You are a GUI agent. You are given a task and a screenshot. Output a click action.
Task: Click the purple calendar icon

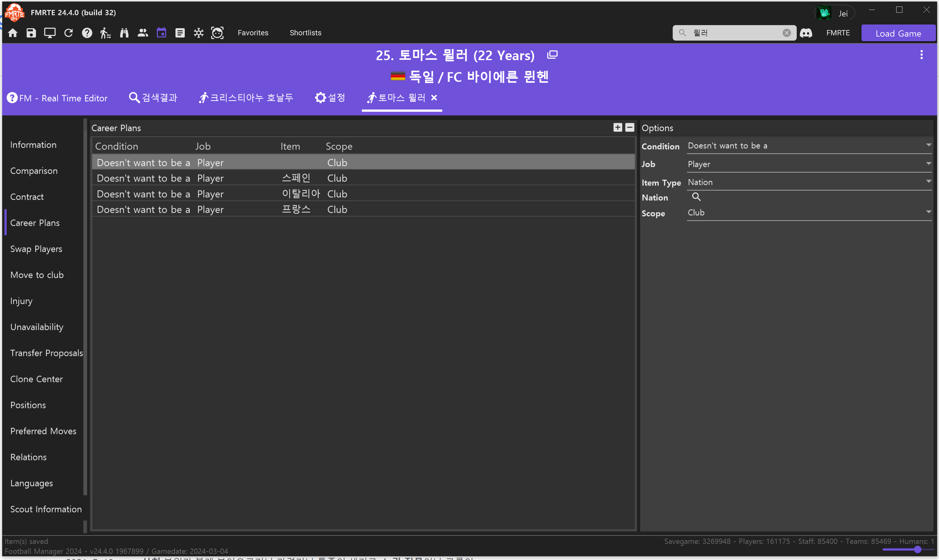[162, 33]
